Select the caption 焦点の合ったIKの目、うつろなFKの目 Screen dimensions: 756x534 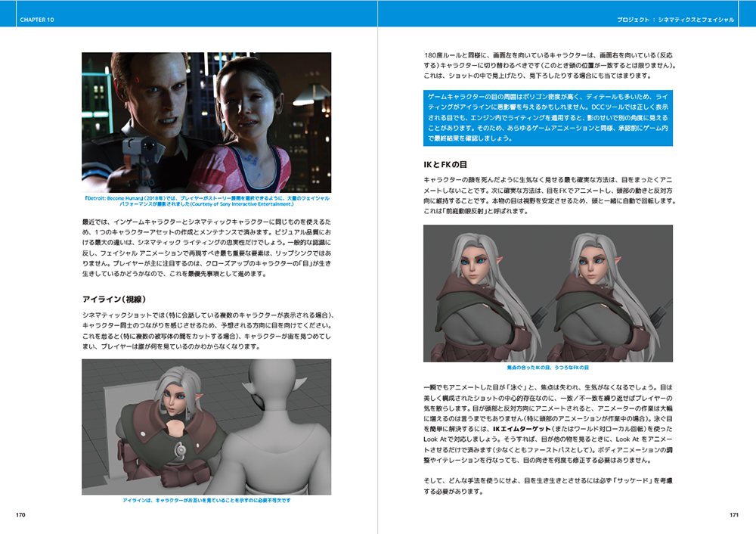pos(548,367)
